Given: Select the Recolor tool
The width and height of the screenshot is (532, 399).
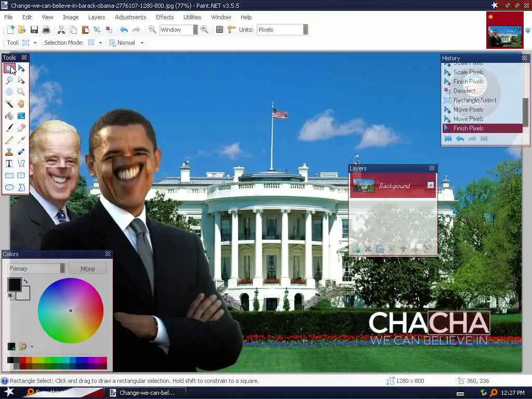Looking at the screenshot, I should point(21,152).
